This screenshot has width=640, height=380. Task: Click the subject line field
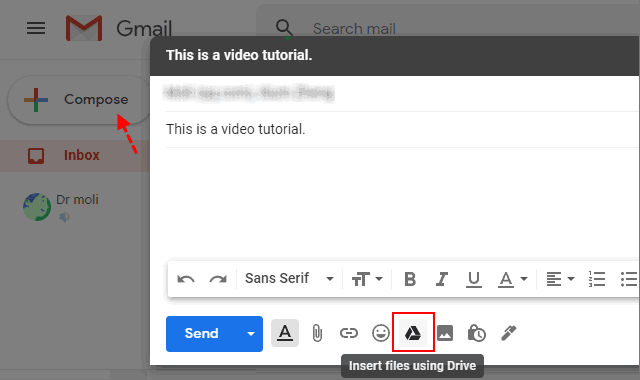(402, 129)
